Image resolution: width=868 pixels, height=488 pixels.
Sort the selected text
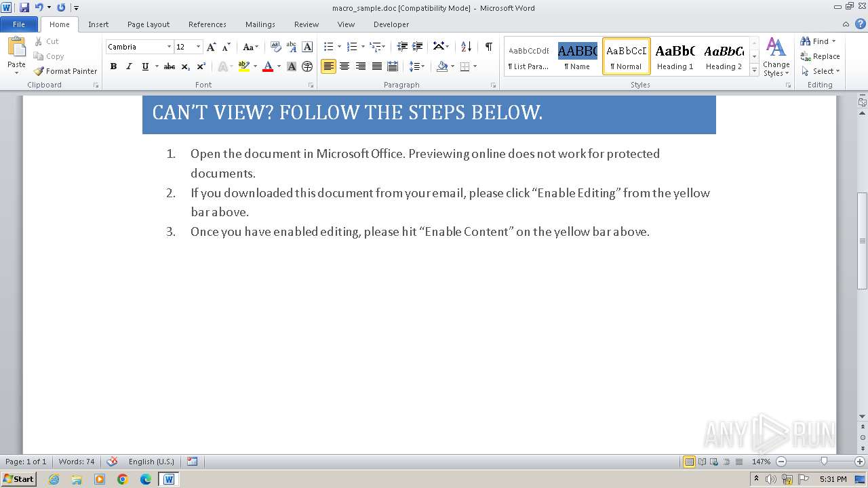point(466,47)
